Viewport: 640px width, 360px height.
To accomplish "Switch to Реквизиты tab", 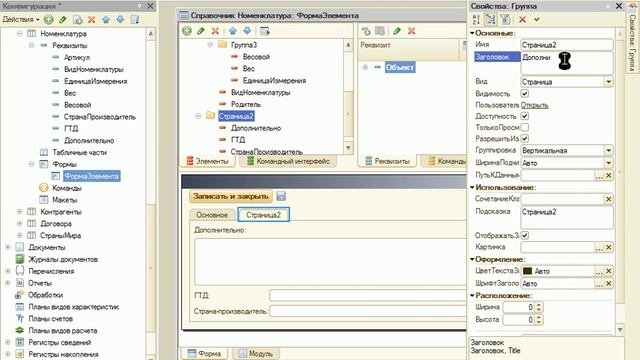I will (387, 161).
